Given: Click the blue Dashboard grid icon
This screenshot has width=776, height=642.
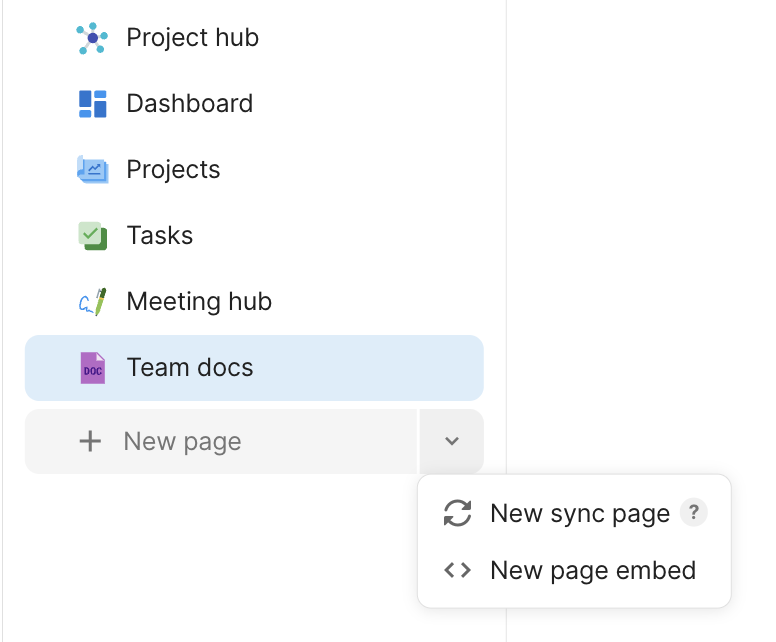Looking at the screenshot, I should coord(92,104).
